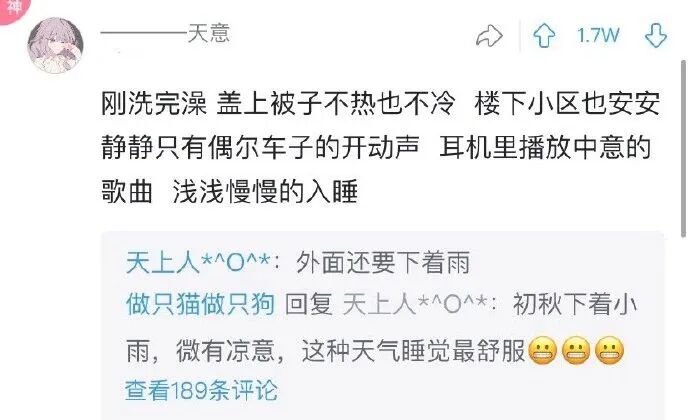Click the vertical scrollbar on right edge
This screenshot has width=690, height=420.
(684, 149)
